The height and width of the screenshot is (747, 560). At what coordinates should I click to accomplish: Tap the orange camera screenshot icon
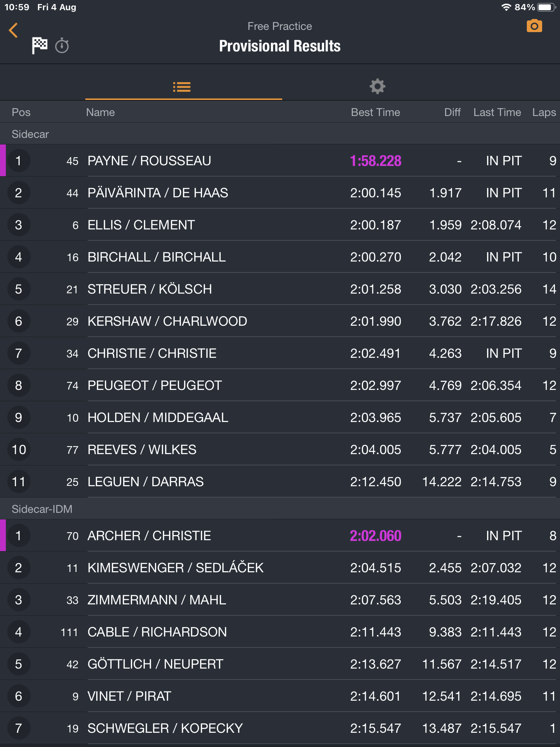[534, 26]
